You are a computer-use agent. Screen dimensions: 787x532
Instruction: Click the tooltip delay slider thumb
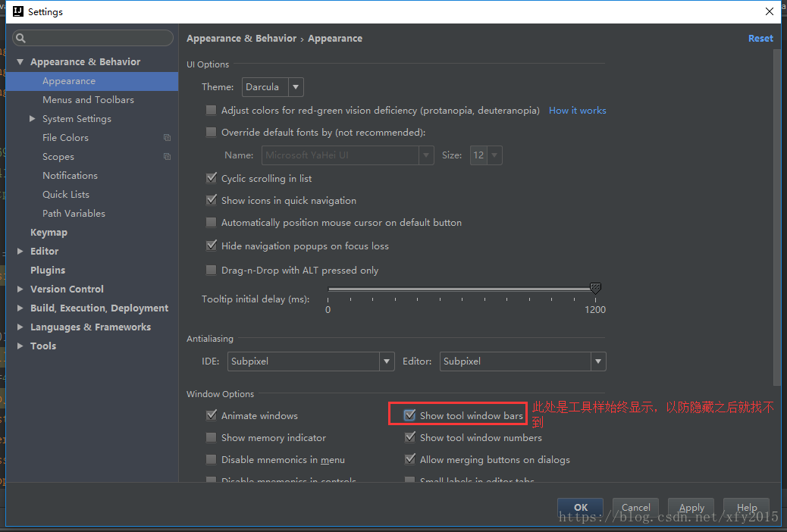(x=595, y=288)
